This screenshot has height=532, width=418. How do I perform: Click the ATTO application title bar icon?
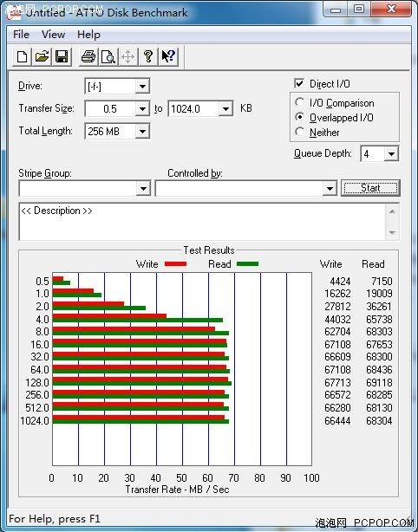13,13
